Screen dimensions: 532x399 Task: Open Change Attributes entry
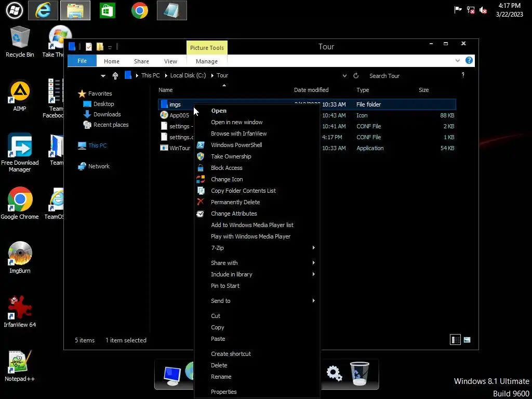233,214
